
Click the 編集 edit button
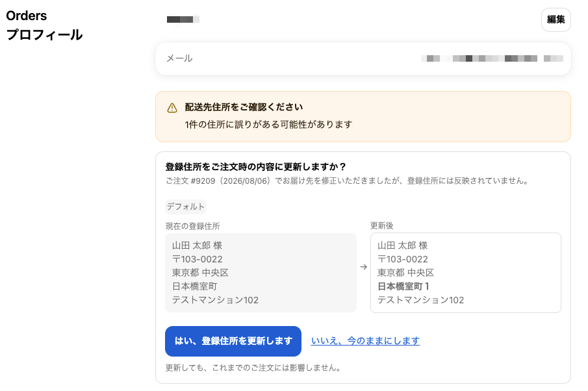pyautogui.click(x=556, y=19)
